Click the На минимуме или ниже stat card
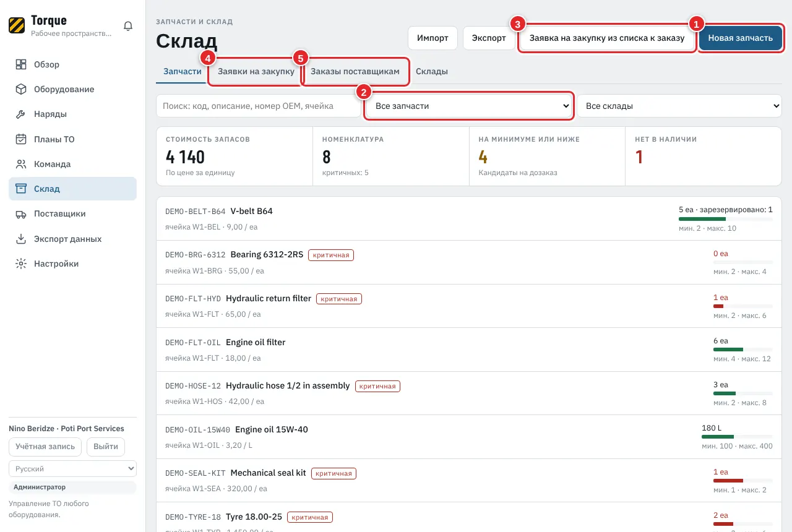The image size is (792, 532). click(x=547, y=156)
